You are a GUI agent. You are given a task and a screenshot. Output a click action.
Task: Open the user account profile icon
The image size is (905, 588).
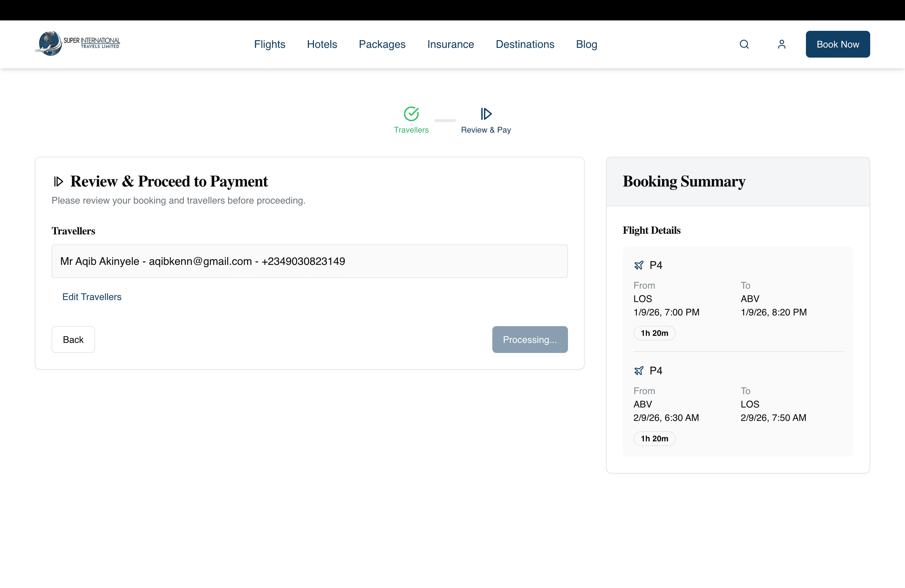781,45
